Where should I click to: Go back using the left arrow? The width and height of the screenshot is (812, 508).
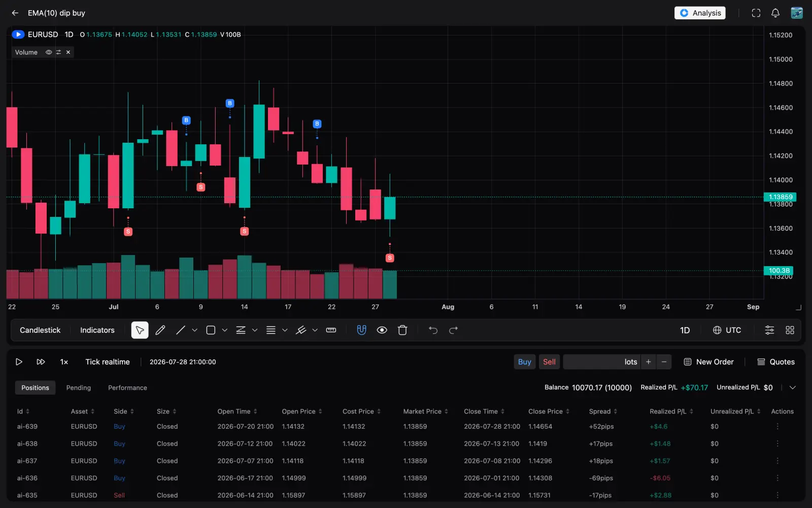[15, 13]
